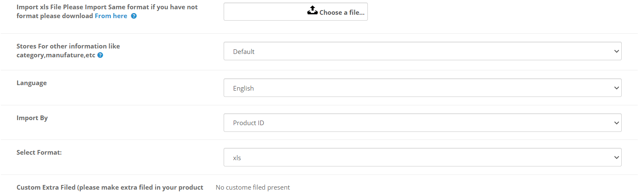Click the help icon after category,manufature,etc
The width and height of the screenshot is (644, 193).
[x=100, y=55]
